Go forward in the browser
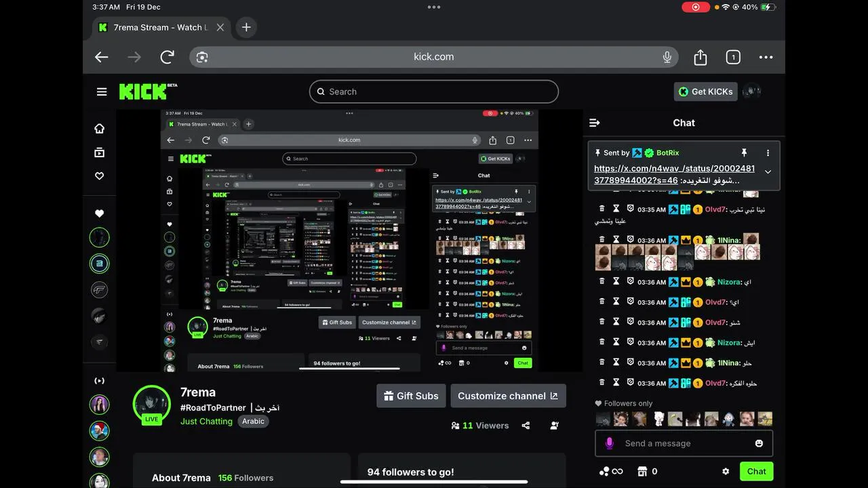The image size is (868, 488). pos(134,57)
